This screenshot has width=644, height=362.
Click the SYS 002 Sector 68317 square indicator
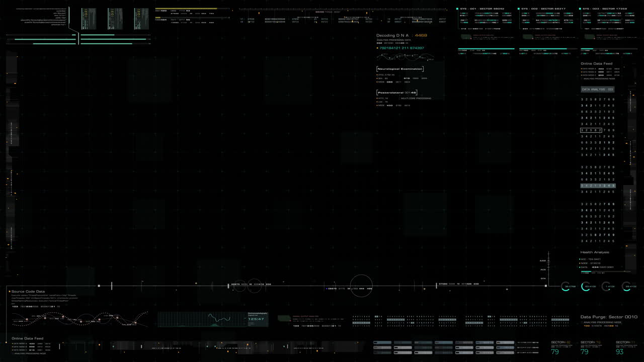[519, 9]
